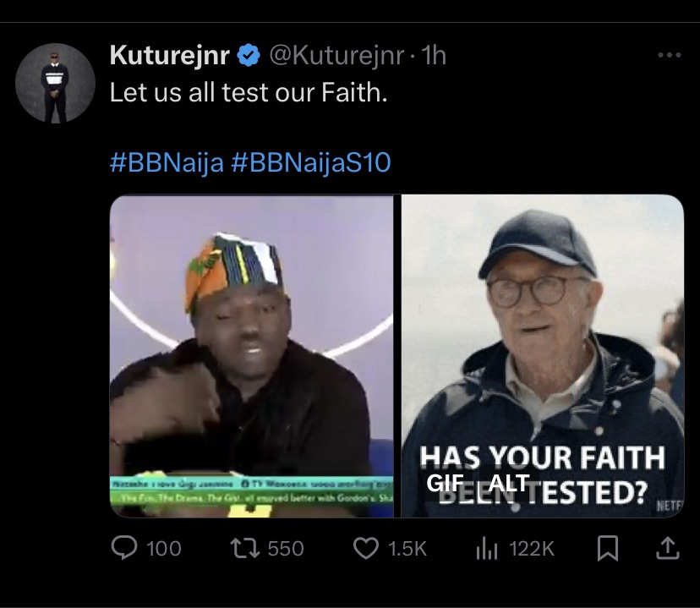
Task: Open the three-dot more options menu
Action: coord(669,56)
